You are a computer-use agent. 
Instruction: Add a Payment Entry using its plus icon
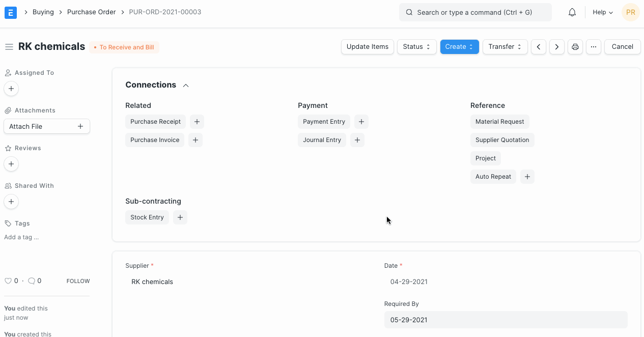361,121
